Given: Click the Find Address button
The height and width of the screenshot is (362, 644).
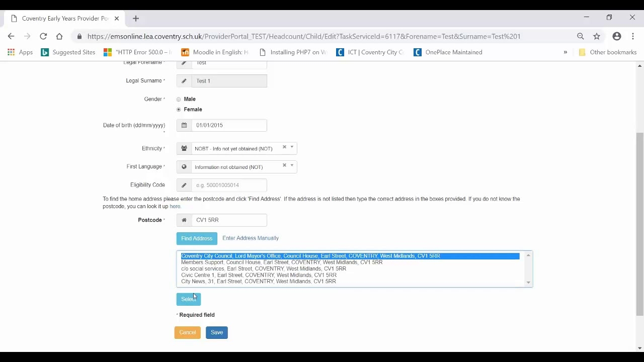Looking at the screenshot, I should coord(196,238).
